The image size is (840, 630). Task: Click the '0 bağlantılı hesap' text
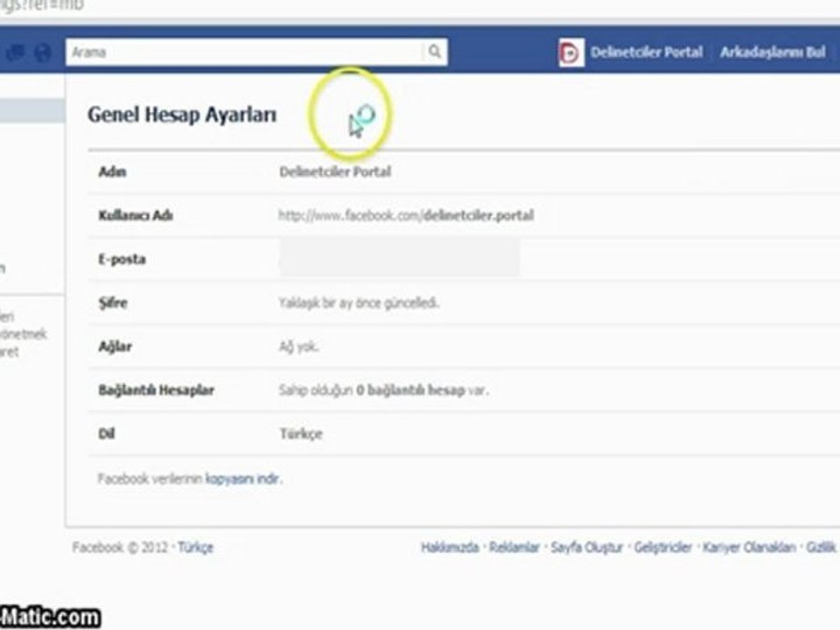(x=410, y=390)
